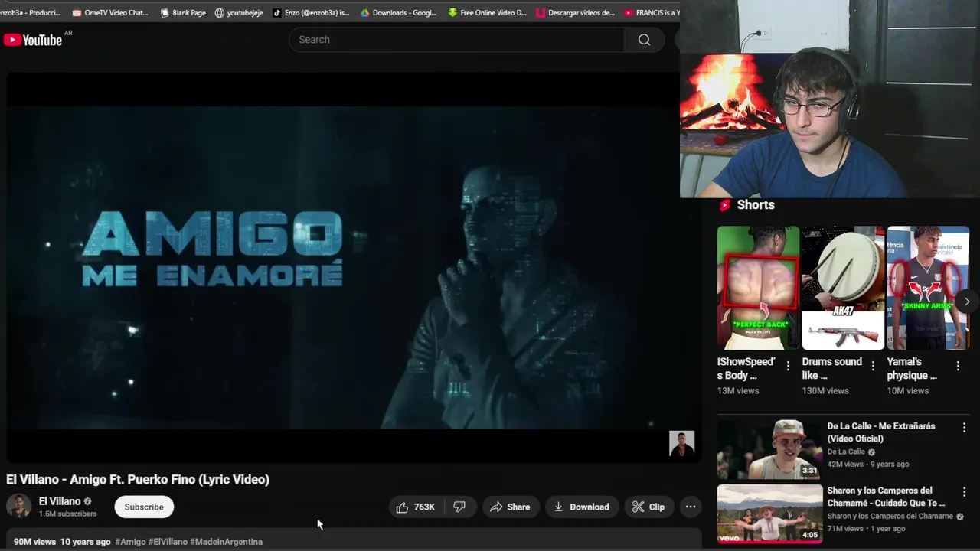The image size is (980, 551).
Task: Like the video with thumbs up
Action: click(x=416, y=507)
